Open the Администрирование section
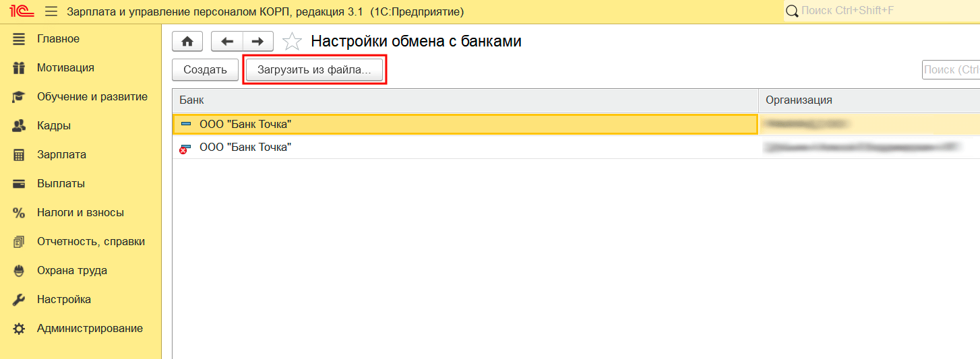This screenshot has width=980, height=359. [90, 329]
